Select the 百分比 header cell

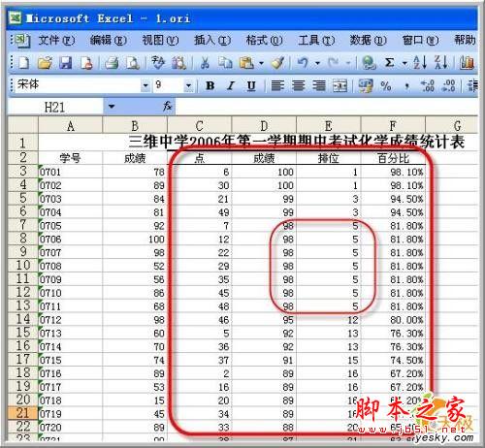(393, 158)
